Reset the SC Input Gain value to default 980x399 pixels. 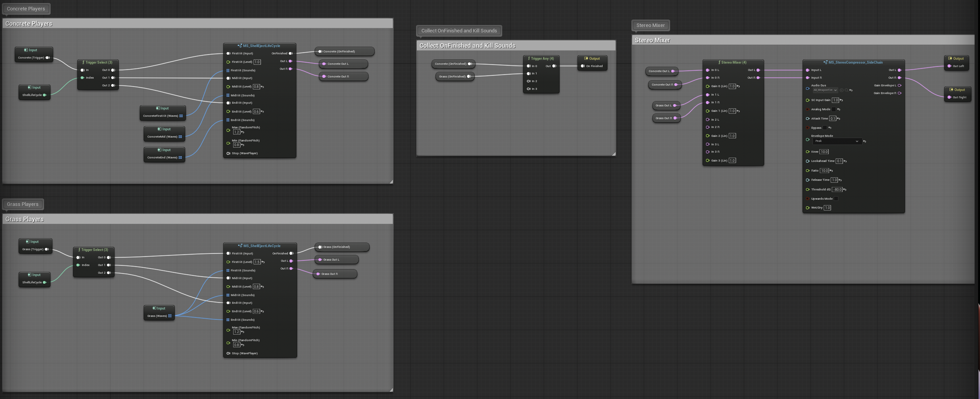pos(841,100)
